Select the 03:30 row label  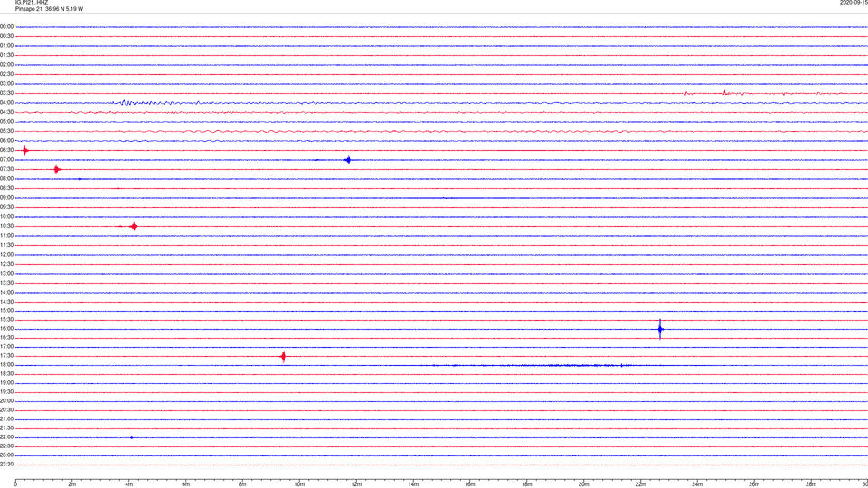pyautogui.click(x=7, y=93)
